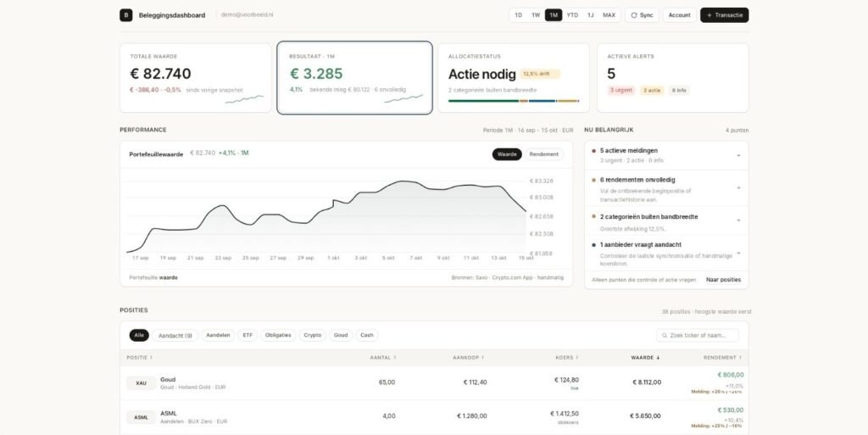868x435 pixels.
Task: Click the XAU ticker badge
Action: tap(142, 383)
